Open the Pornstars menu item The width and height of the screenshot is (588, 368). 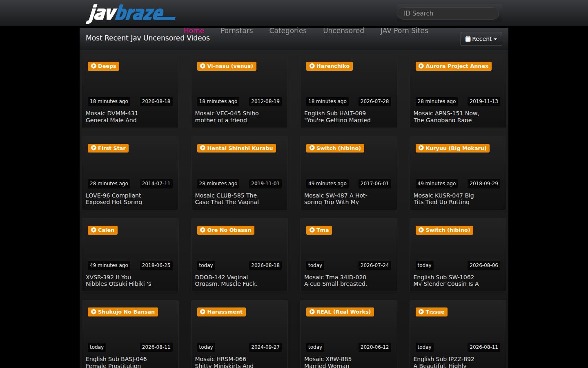(x=237, y=31)
